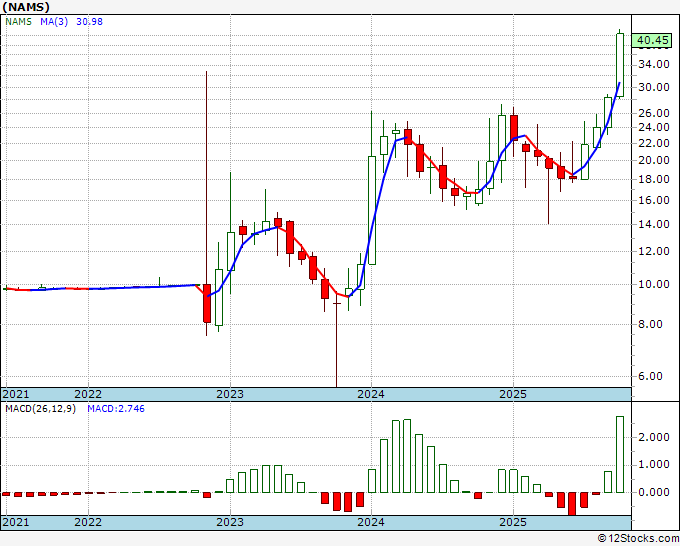Click 2025 on the price chart timeline
The width and height of the screenshot is (680, 546).
tap(513, 394)
